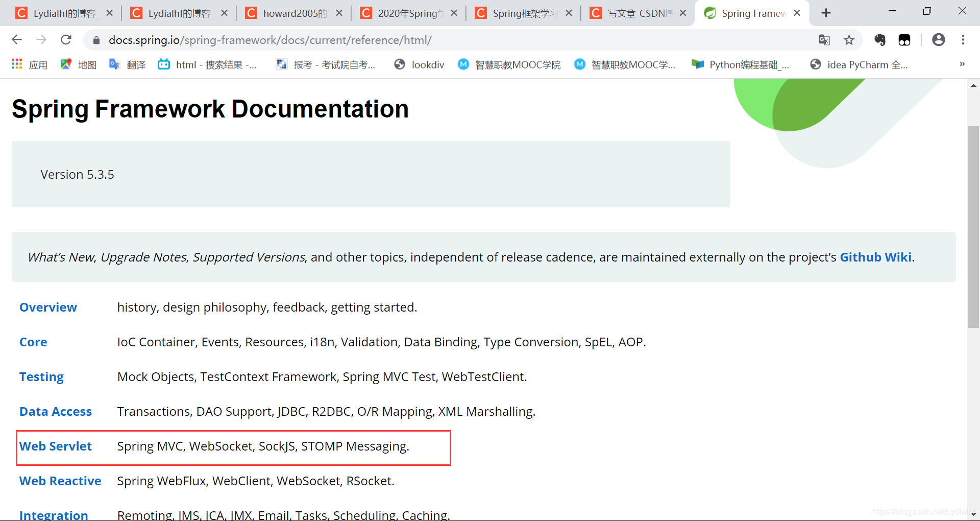
Task: Open the Chrome three-dot menu
Action: [x=963, y=40]
